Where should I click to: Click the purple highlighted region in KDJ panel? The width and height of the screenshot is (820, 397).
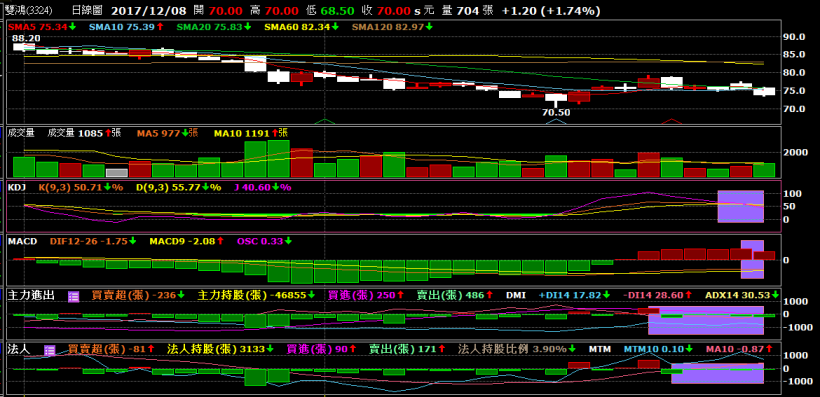click(741, 206)
